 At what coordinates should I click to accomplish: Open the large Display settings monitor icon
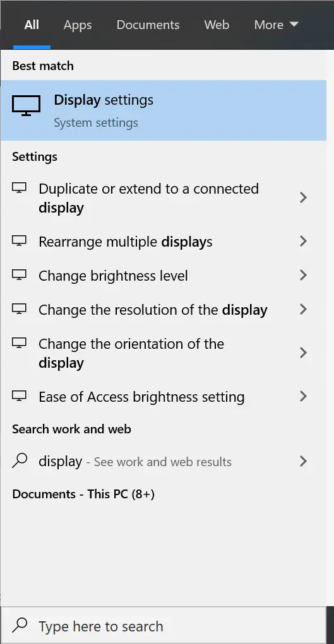tap(26, 106)
